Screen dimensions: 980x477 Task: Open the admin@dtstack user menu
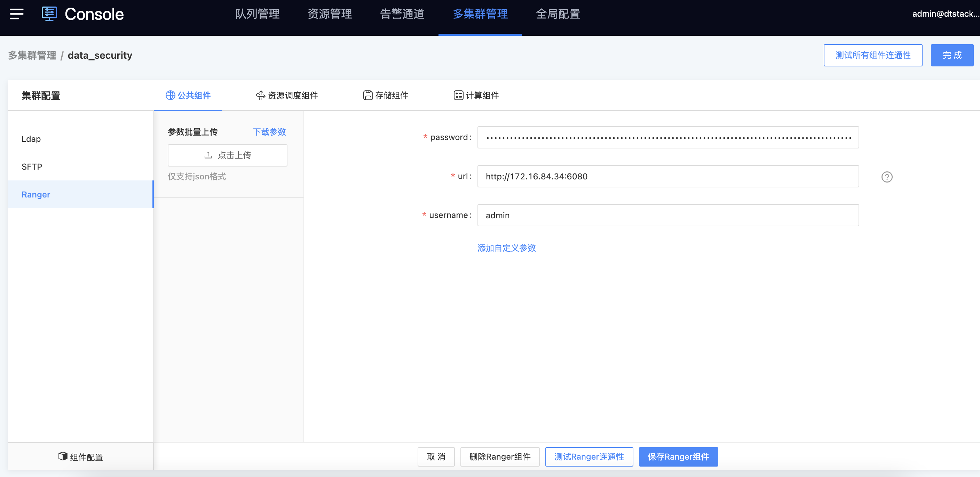[946, 14]
